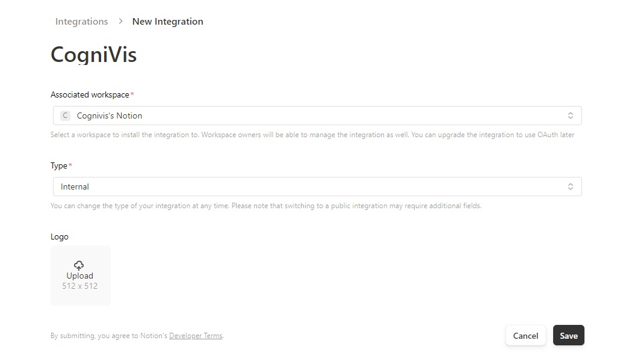The height and width of the screenshot is (364, 632).
Task: Click the Associated workspace label
Action: click(x=90, y=94)
